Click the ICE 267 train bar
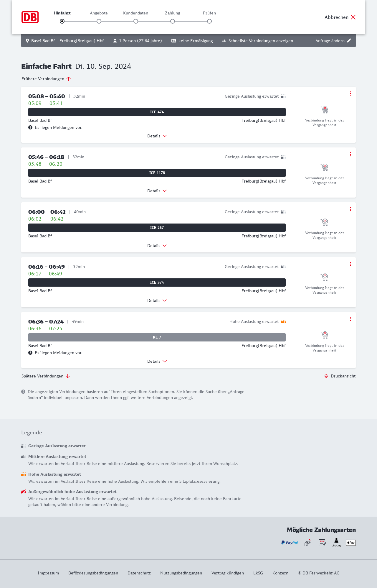This screenshot has width=377, height=588. pyautogui.click(x=157, y=228)
